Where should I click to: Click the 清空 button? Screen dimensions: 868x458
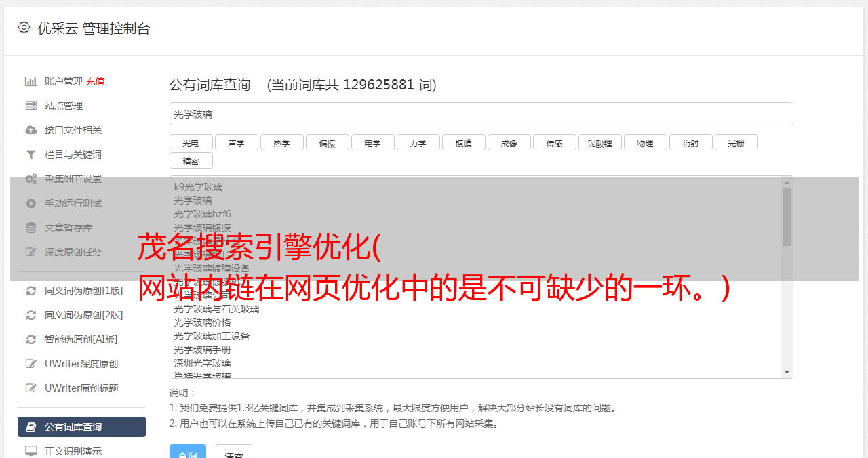(x=234, y=452)
